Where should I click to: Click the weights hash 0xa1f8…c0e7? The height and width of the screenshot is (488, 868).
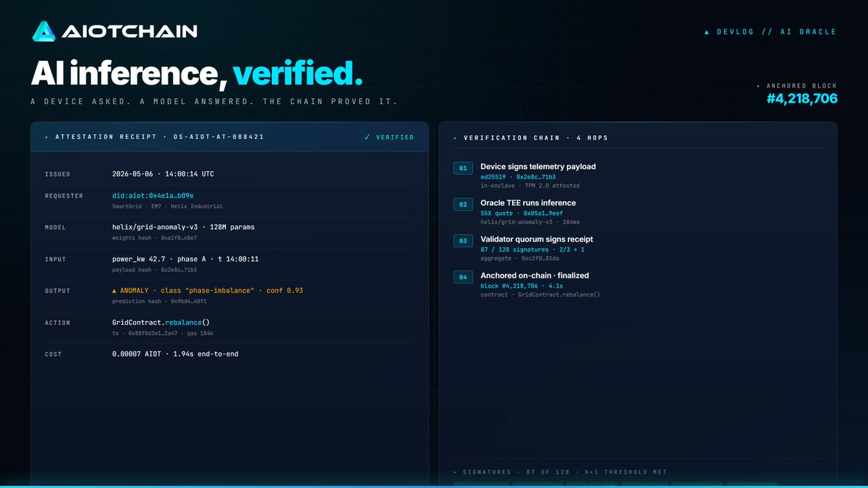coord(154,238)
